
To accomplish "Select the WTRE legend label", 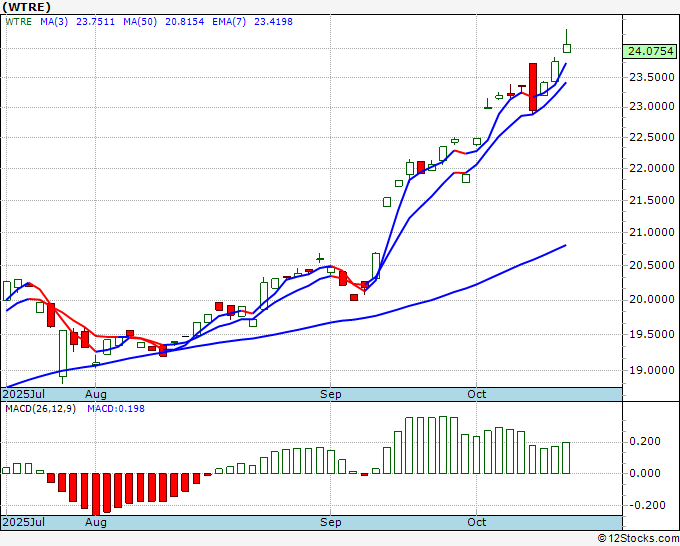I will pyautogui.click(x=19, y=22).
